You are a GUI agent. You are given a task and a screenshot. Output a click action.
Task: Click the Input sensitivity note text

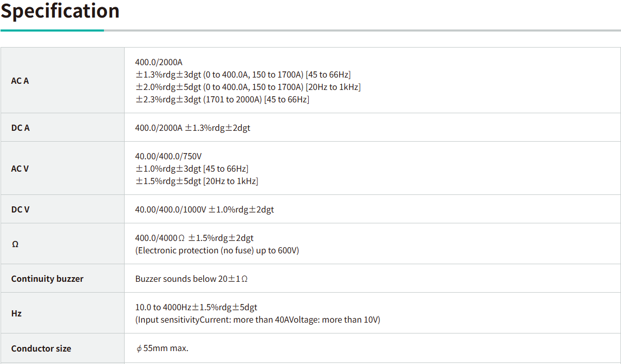point(258,320)
